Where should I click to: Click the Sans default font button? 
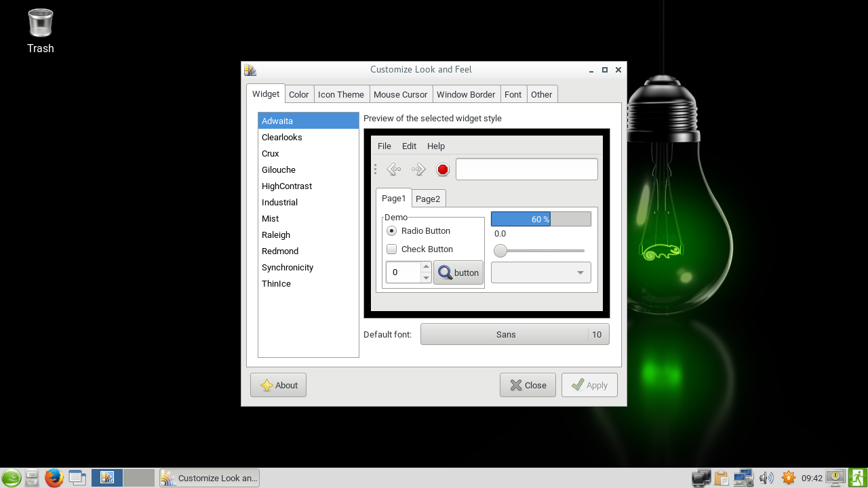(x=505, y=335)
